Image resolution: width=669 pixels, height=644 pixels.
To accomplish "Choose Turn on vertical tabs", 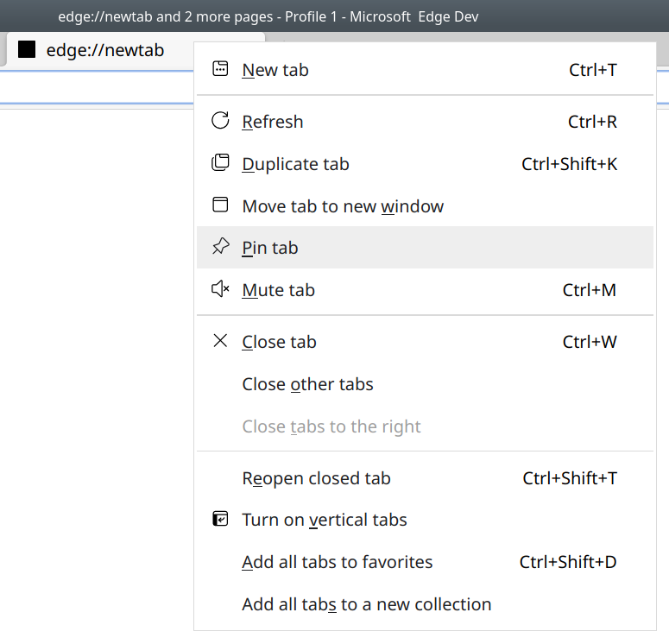I will tap(425, 520).
